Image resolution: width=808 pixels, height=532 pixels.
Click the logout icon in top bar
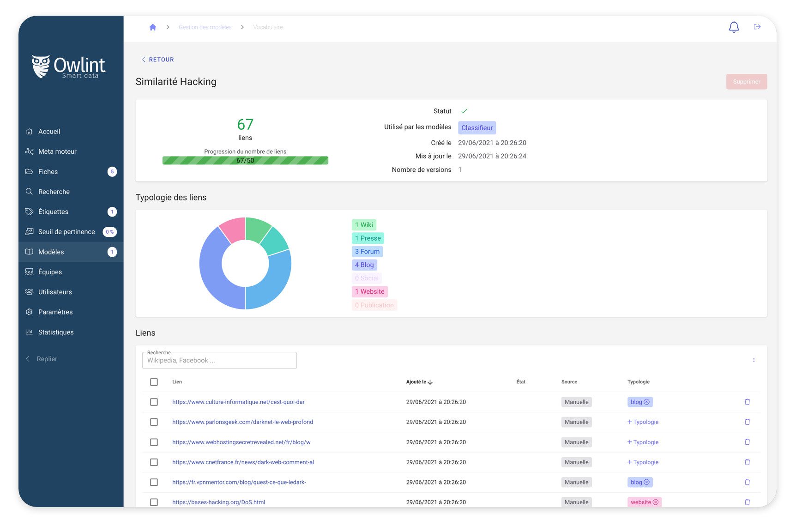(x=757, y=27)
